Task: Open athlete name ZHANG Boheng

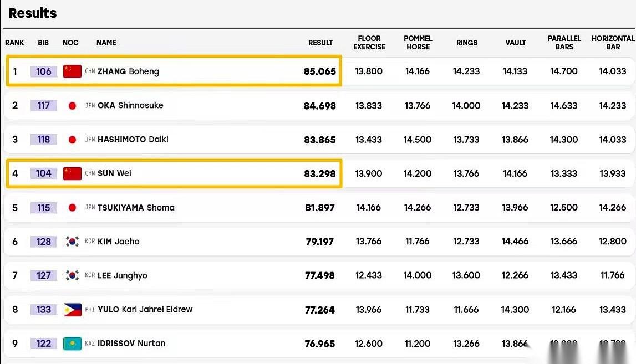Action: pyautogui.click(x=128, y=71)
